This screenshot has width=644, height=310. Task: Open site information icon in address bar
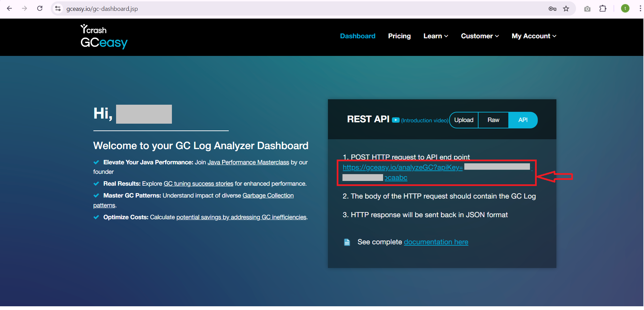[58, 8]
